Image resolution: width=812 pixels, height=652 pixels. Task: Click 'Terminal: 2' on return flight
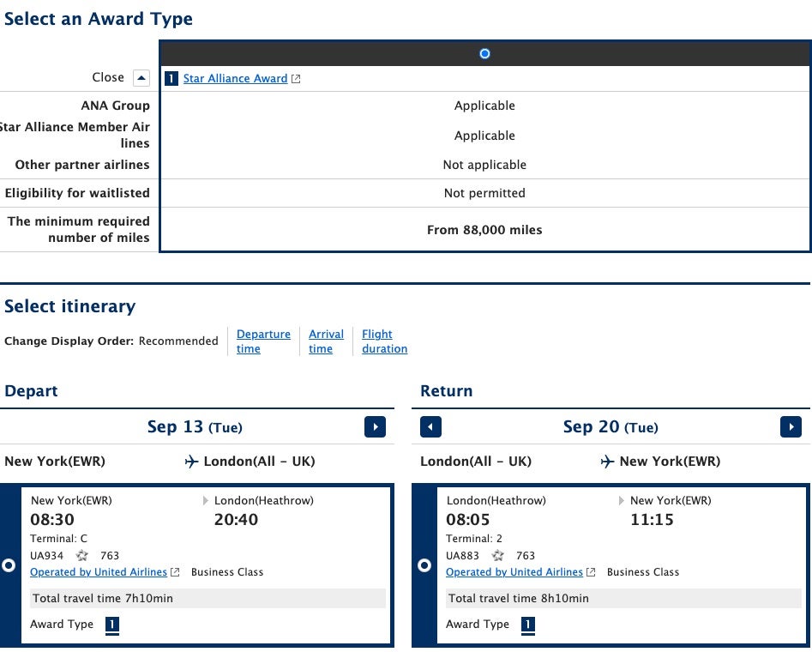click(x=474, y=539)
